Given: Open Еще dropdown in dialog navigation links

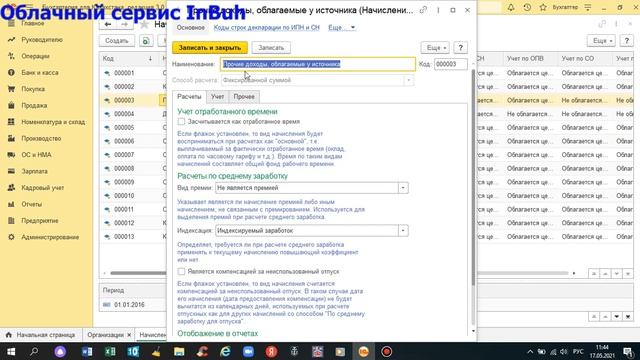Looking at the screenshot, I should [342, 27].
